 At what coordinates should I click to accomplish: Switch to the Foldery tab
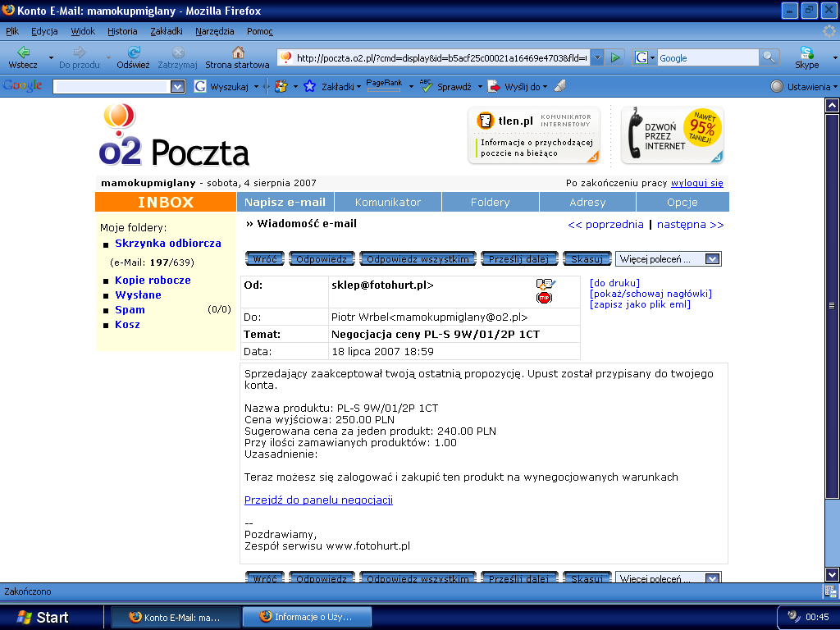tap(491, 202)
